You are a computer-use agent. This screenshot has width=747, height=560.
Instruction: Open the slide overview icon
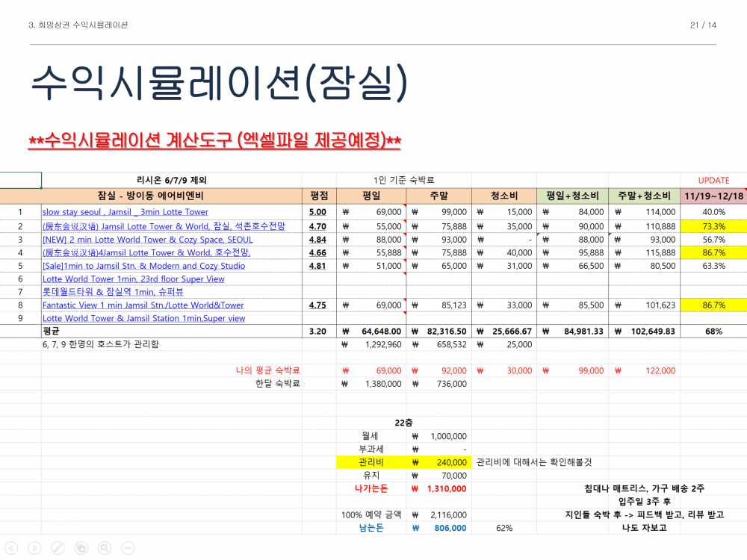pyautogui.click(x=82, y=547)
